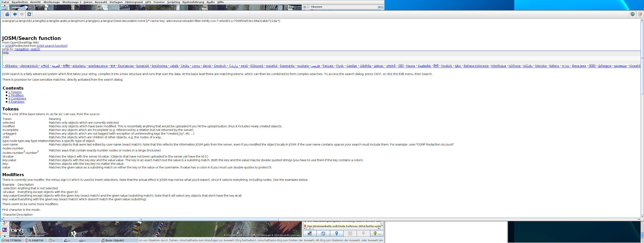The height and width of the screenshot is (243, 644).
Task: Go to the '3 Combiners' contents link
Action: pyautogui.click(x=17, y=99)
